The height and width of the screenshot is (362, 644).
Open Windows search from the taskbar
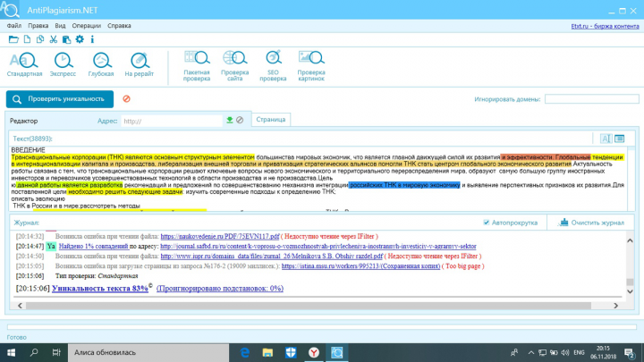click(x=34, y=352)
